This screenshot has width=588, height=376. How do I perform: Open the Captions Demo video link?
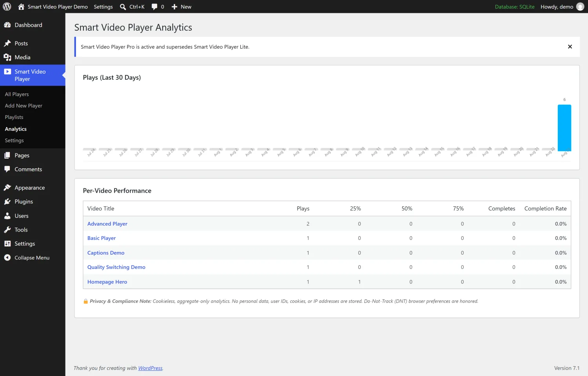106,253
